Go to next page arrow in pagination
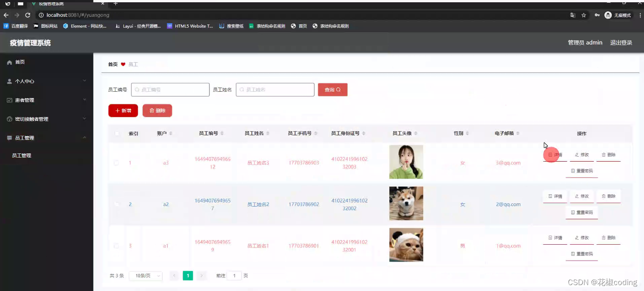Image resolution: width=644 pixels, height=291 pixels. point(202,276)
